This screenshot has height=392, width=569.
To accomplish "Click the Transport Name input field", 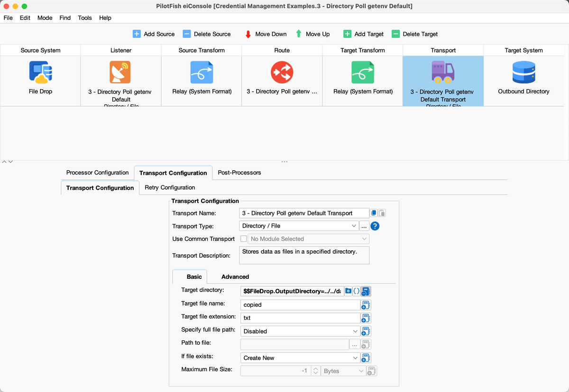I will [x=304, y=213].
